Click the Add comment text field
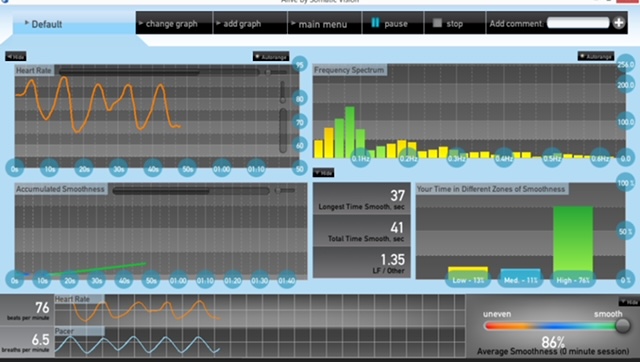This screenshot has height=362, width=640. pos(578,23)
